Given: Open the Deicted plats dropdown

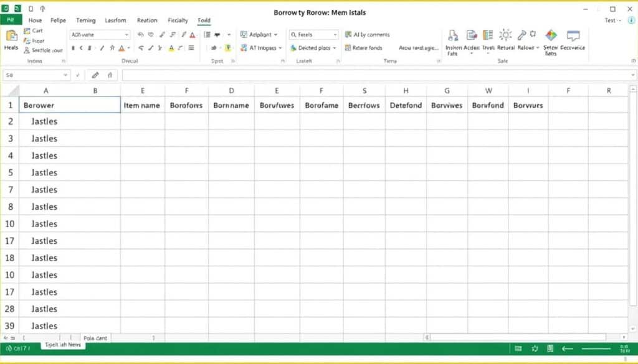Looking at the screenshot, I should point(335,48).
